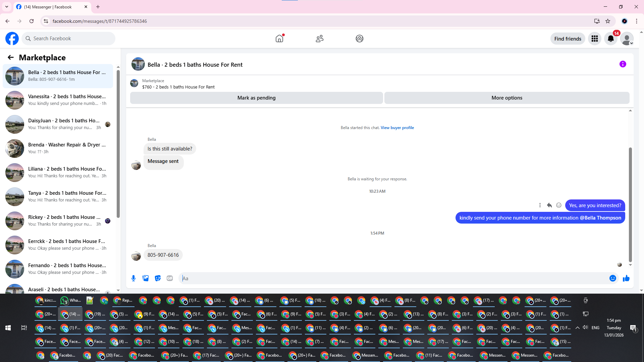This screenshot has height=362, width=644.
Task: Click the voice clip microphone icon
Action: (133, 278)
